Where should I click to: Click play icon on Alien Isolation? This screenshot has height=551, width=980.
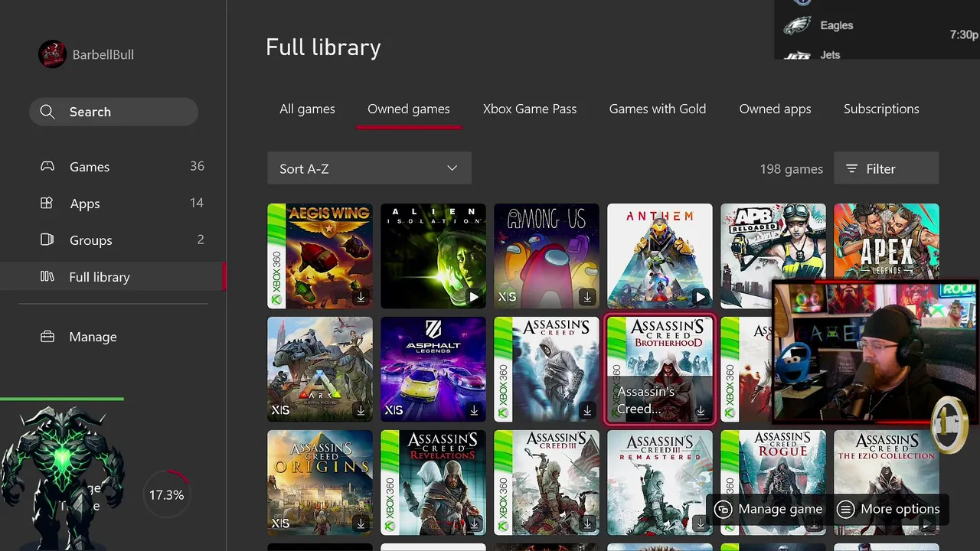[474, 297]
